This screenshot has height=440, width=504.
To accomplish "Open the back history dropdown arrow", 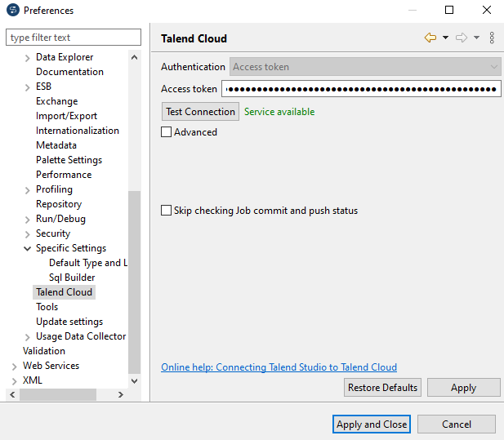I will coord(445,38).
